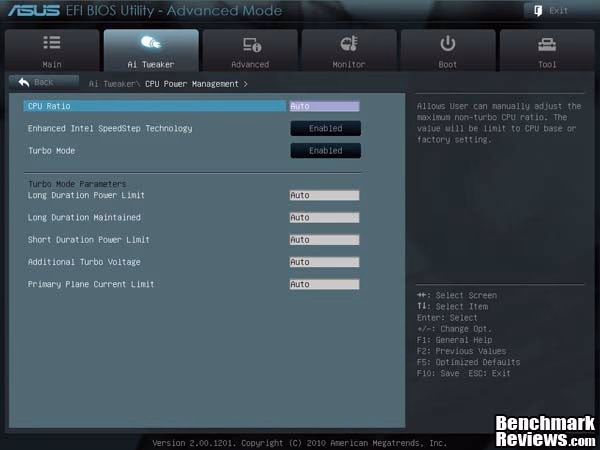Screen dimensions: 600x450
Task: Select the Turbo Mode label
Action: [x=52, y=150]
